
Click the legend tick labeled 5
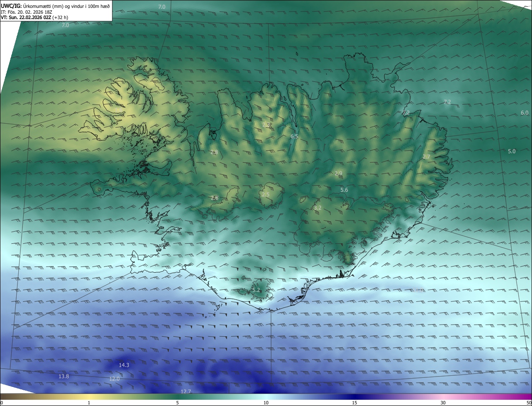click(x=177, y=403)
